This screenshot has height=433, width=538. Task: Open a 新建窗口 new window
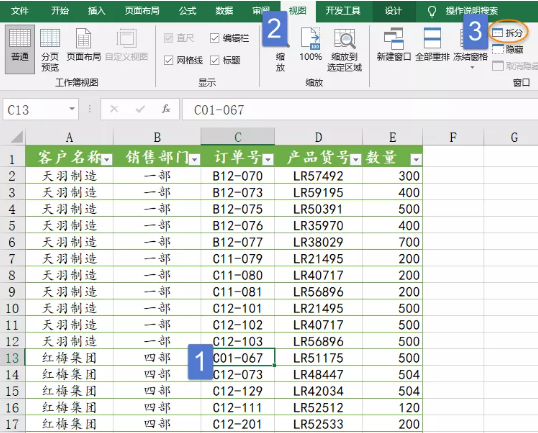click(x=394, y=45)
